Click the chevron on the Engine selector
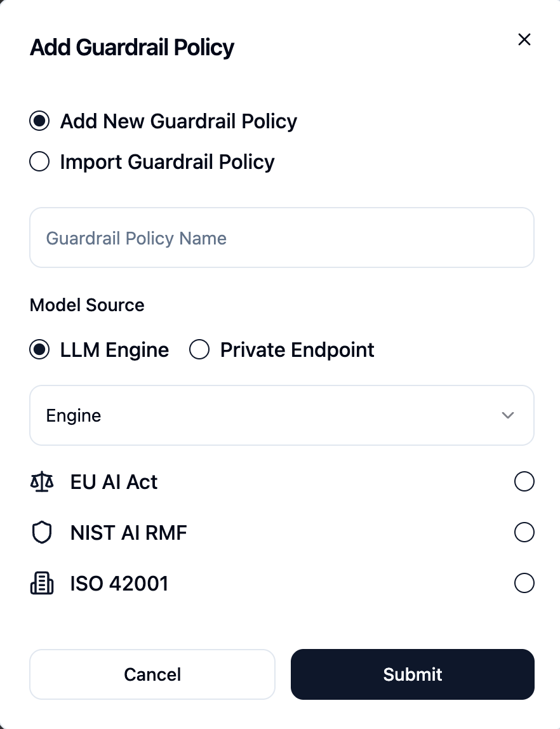560x729 pixels. pyautogui.click(x=507, y=415)
